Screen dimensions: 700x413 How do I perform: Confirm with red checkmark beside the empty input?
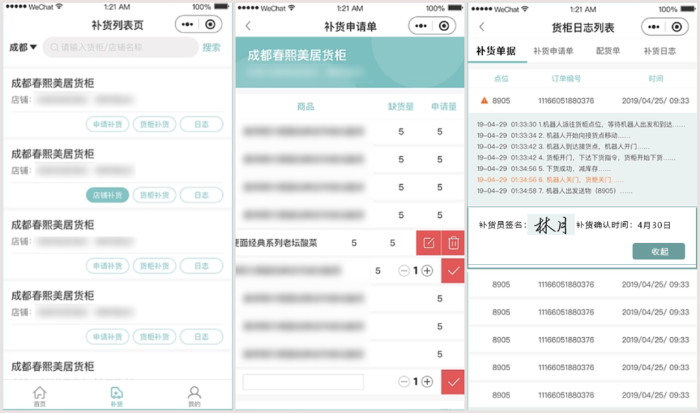(453, 382)
